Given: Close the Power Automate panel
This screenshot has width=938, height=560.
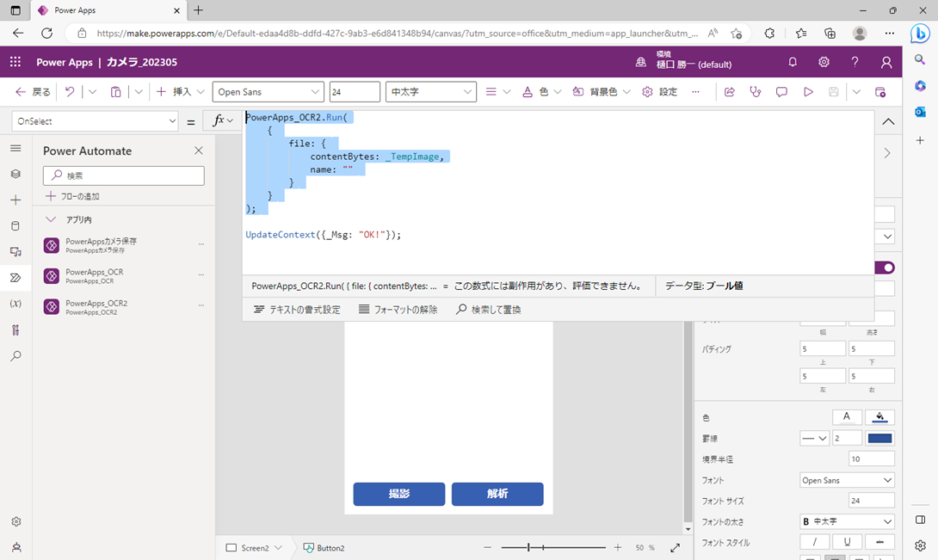Looking at the screenshot, I should coord(199,151).
